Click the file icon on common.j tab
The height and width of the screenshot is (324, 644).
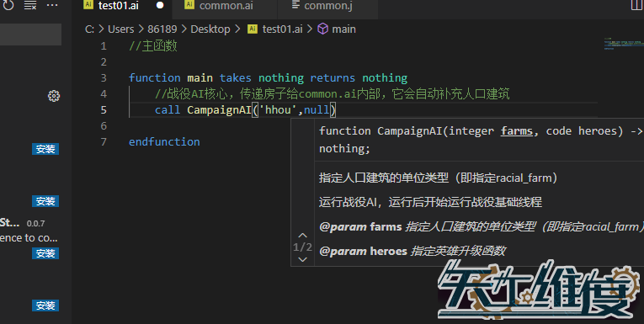[x=295, y=5]
